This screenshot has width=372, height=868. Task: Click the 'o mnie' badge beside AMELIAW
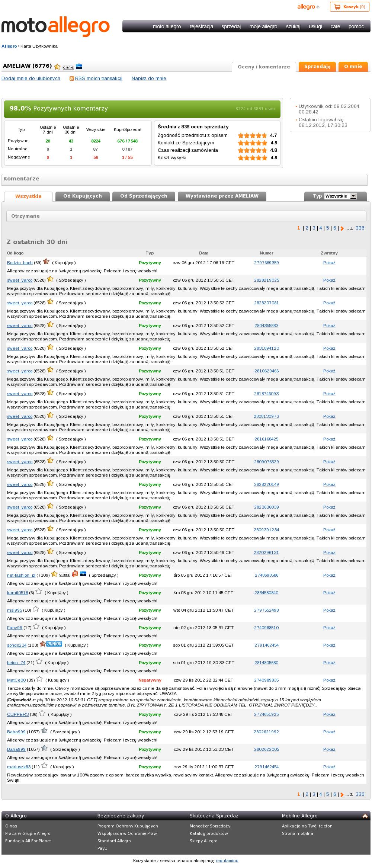click(68, 67)
